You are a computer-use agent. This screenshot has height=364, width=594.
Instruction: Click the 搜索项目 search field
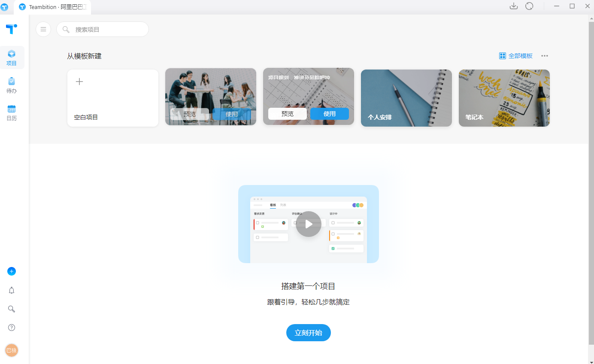pyautogui.click(x=103, y=29)
